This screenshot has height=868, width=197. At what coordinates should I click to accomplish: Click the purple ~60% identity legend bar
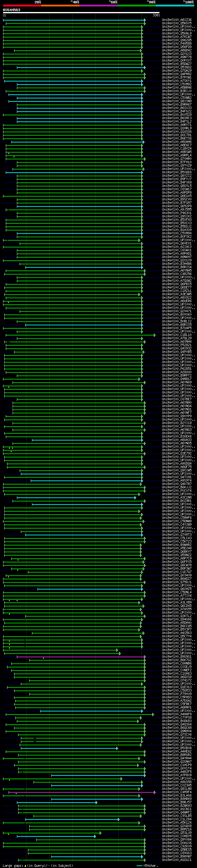click(x=99, y=6)
